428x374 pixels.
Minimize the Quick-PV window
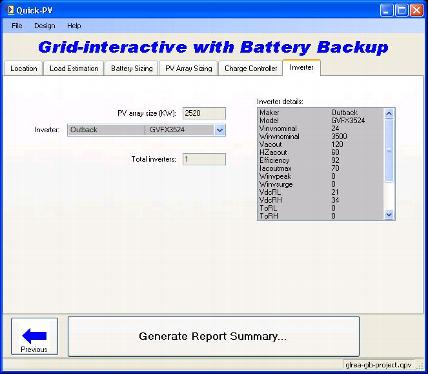click(x=386, y=11)
